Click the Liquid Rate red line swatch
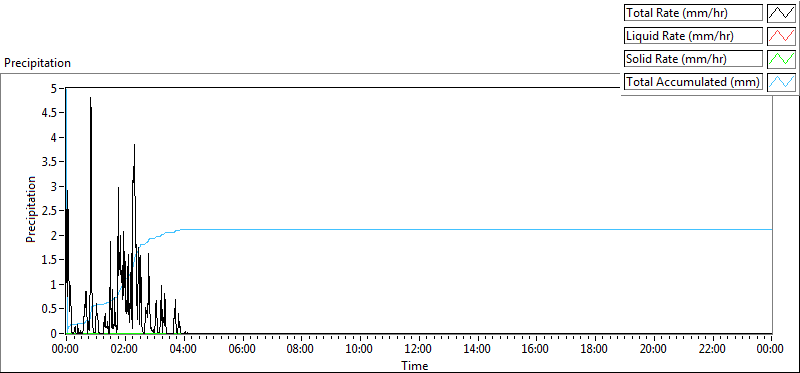The image size is (800, 373). point(781,36)
